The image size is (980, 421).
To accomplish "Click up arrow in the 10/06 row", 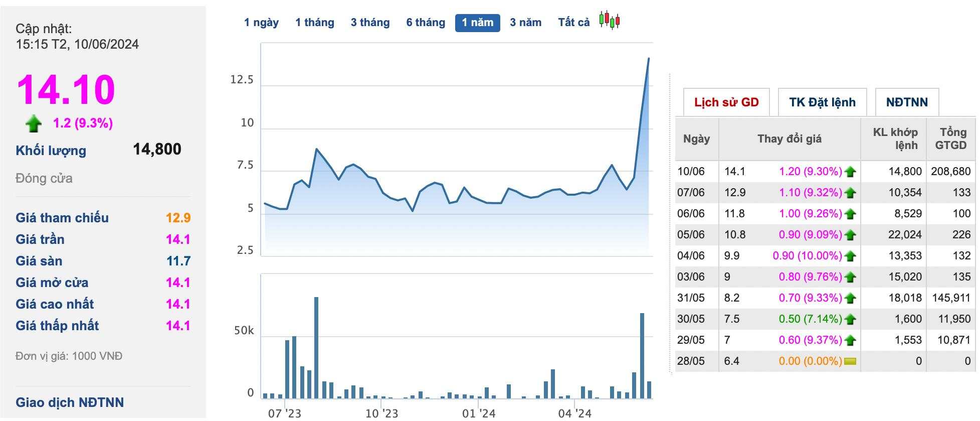I will [x=850, y=172].
